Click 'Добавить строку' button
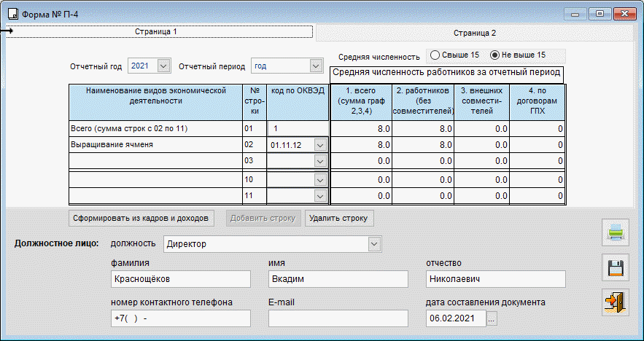Image resolution: width=644 pixels, height=341 pixels. pos(263,219)
